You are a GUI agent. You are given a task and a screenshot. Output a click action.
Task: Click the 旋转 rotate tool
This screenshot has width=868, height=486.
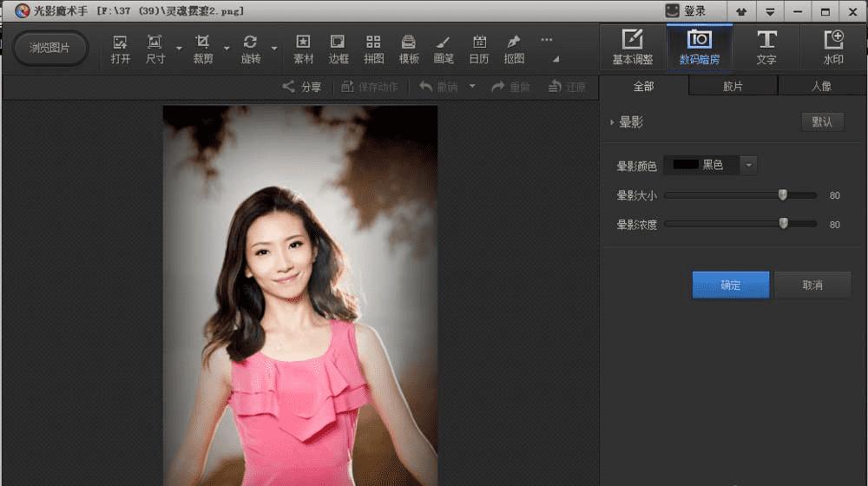point(250,49)
